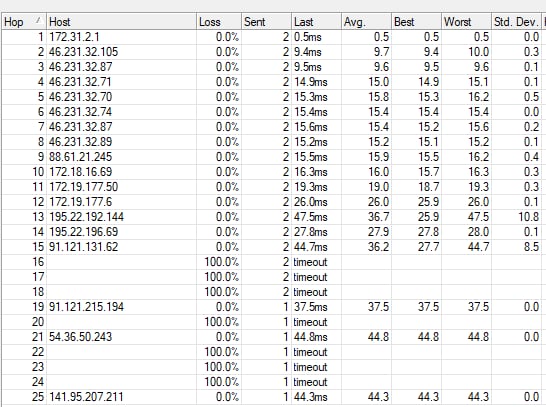Select row for host 172.19.177.50

272,187
